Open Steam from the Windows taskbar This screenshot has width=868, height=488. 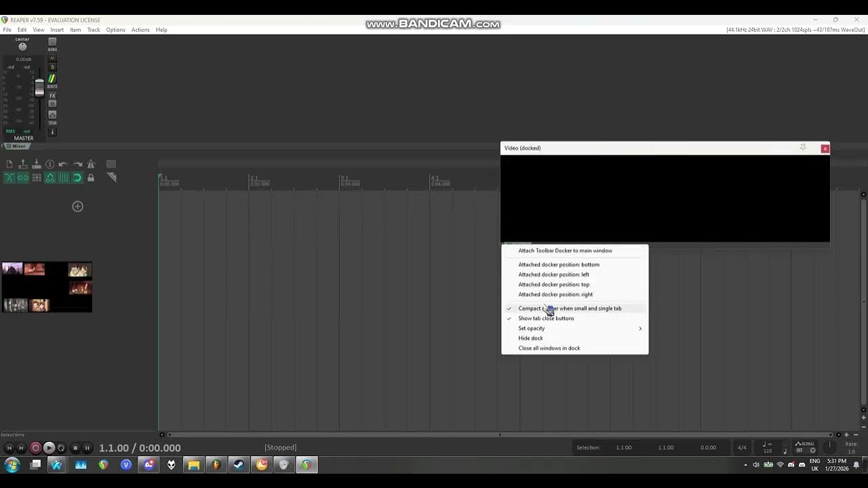tap(239, 465)
